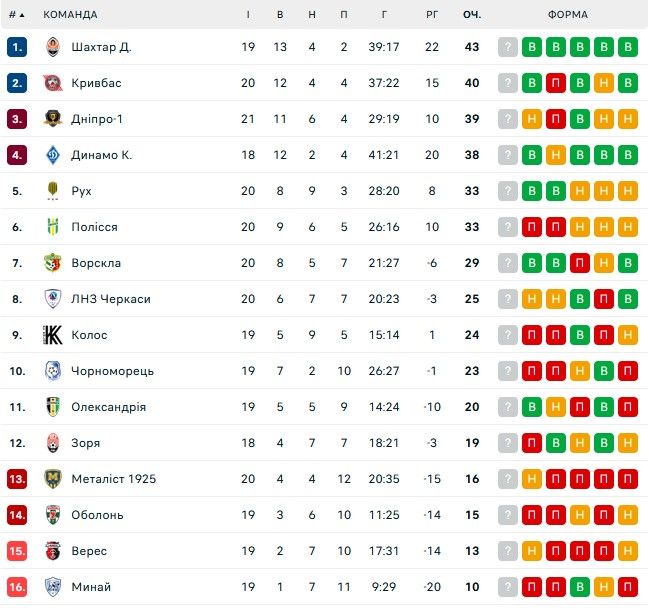Sort standings by ОЧ. points column
The width and height of the screenshot is (649, 608).
click(x=472, y=15)
